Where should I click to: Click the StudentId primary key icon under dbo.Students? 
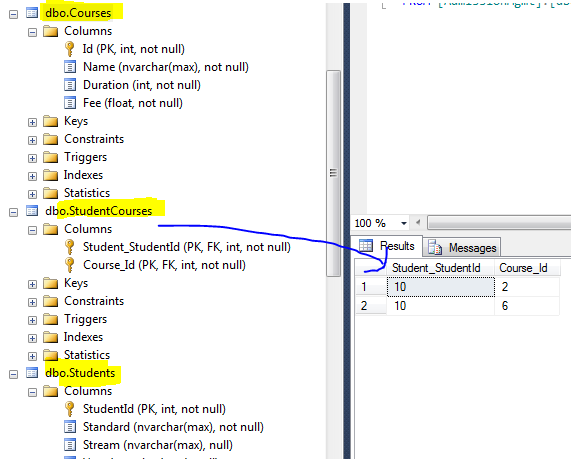(70, 409)
